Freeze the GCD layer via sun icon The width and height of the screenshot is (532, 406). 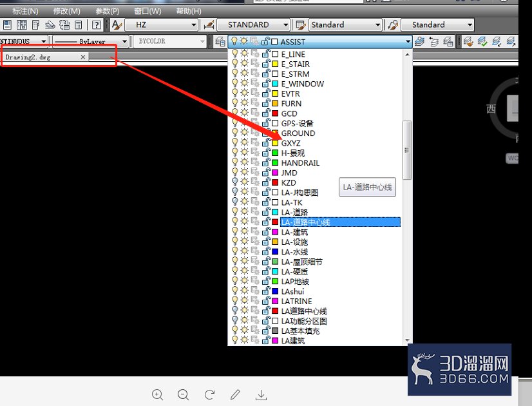(x=244, y=113)
